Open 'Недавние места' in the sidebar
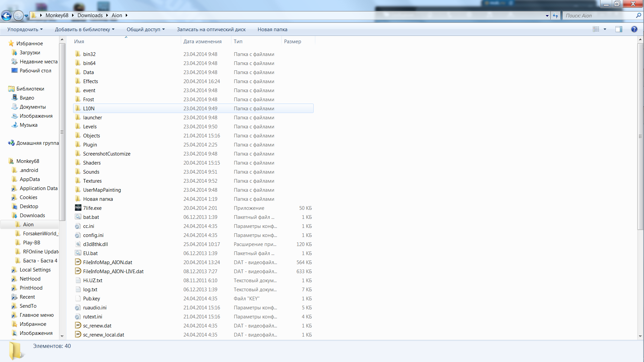This screenshot has height=362, width=644. pos(39,61)
